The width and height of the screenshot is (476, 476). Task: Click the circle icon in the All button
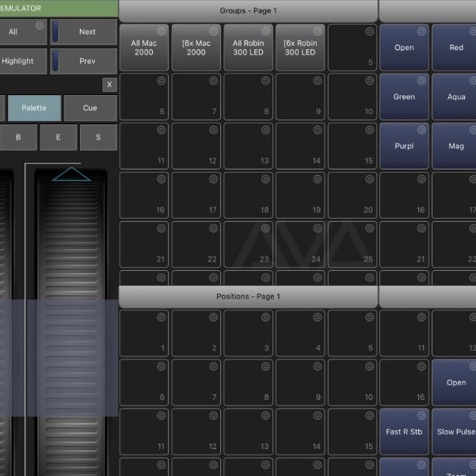point(40,25)
